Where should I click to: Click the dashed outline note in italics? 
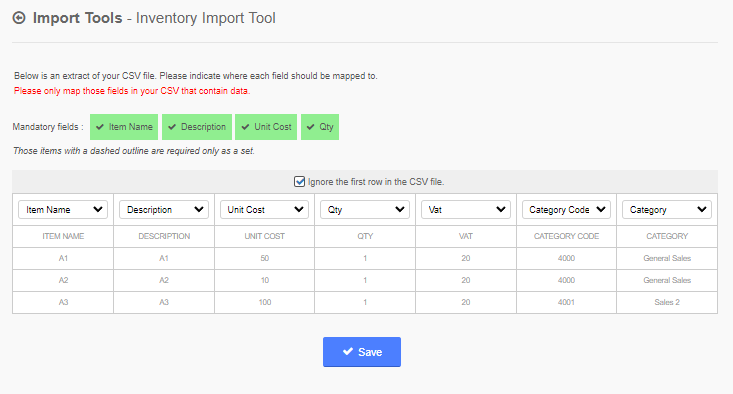click(x=134, y=151)
